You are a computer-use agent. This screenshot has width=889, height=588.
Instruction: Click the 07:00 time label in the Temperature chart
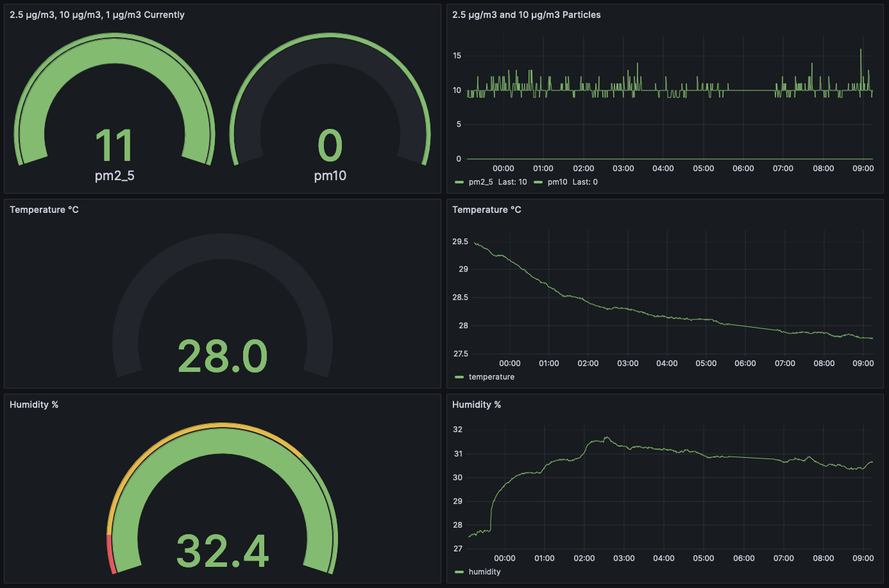[785, 364]
